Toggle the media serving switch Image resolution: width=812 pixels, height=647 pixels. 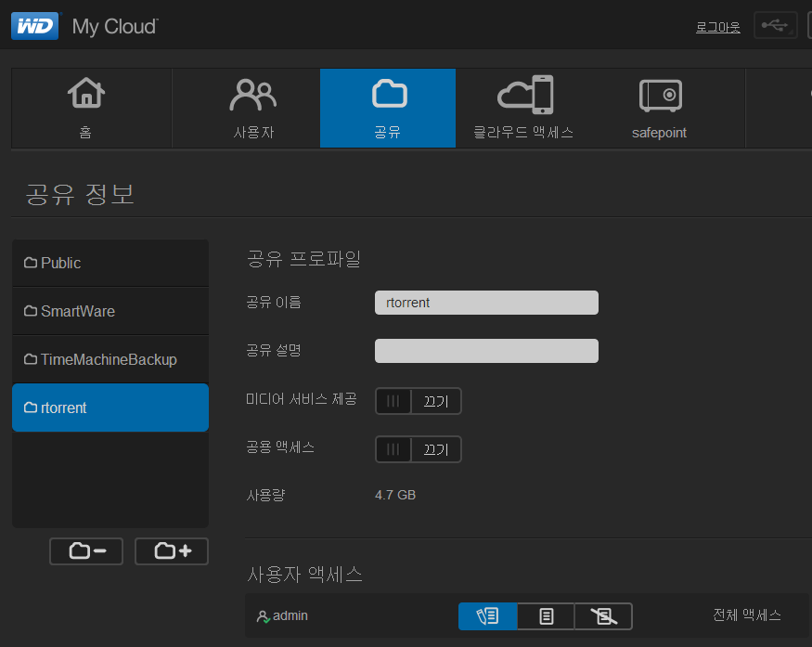click(418, 401)
